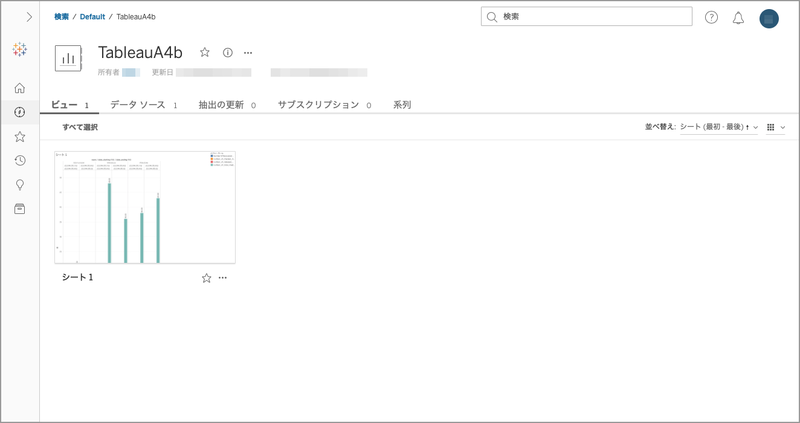Open Recommendations via sidebar lightbulb icon
The image size is (800, 423).
point(19,185)
